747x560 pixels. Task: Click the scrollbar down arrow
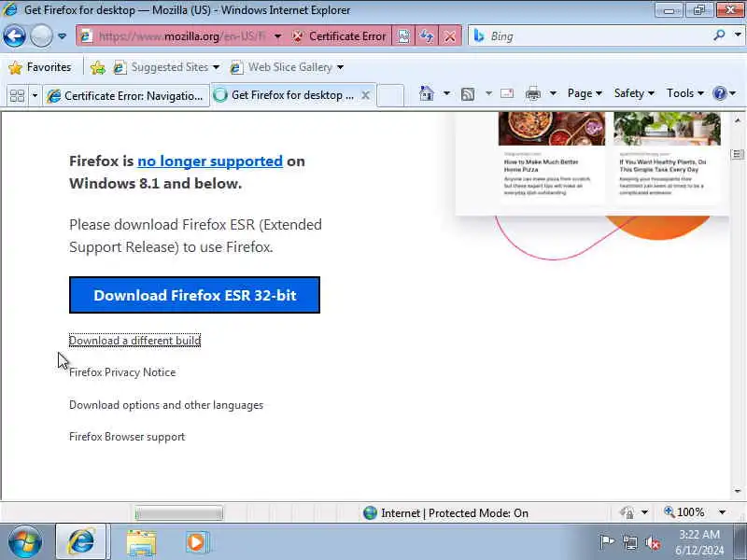pos(738,491)
